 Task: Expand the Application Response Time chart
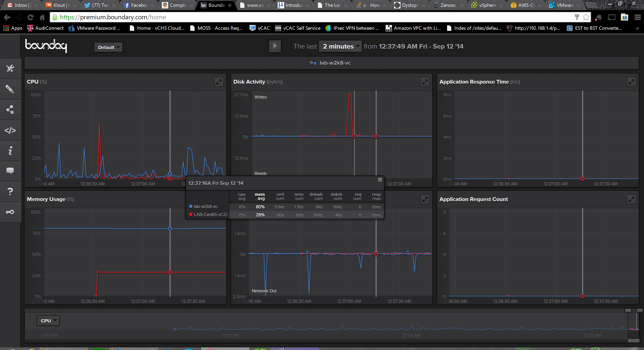[x=631, y=82]
